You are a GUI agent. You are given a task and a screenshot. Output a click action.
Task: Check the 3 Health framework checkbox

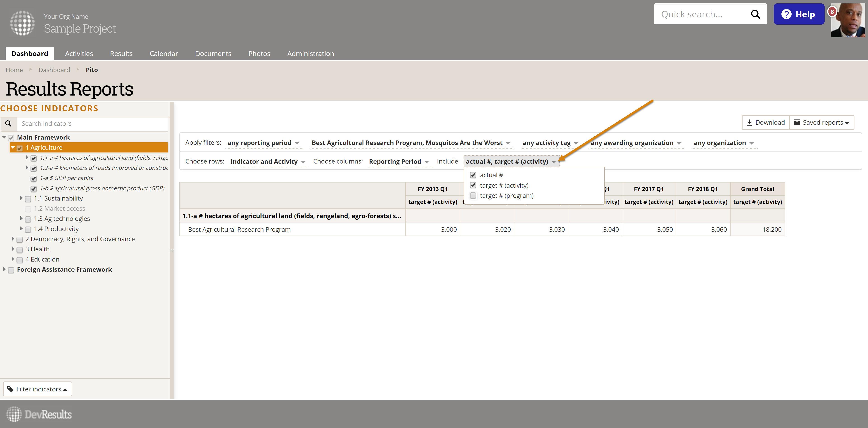pos(19,250)
